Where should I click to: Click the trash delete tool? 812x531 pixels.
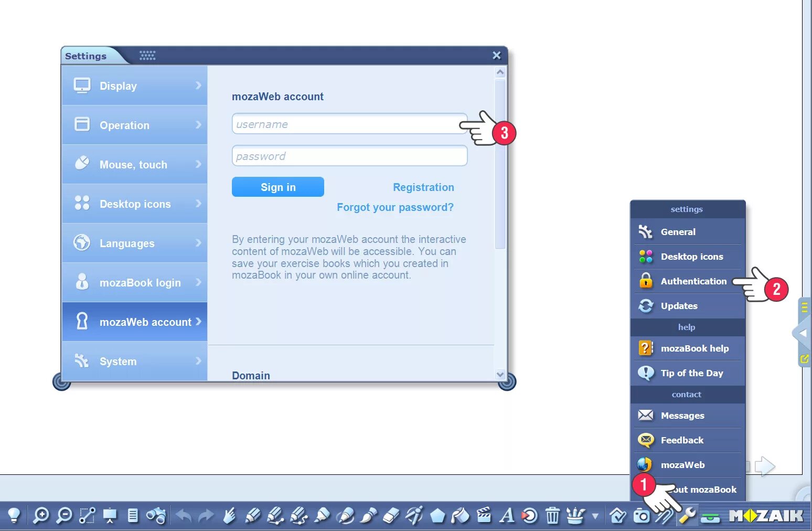pyautogui.click(x=552, y=516)
